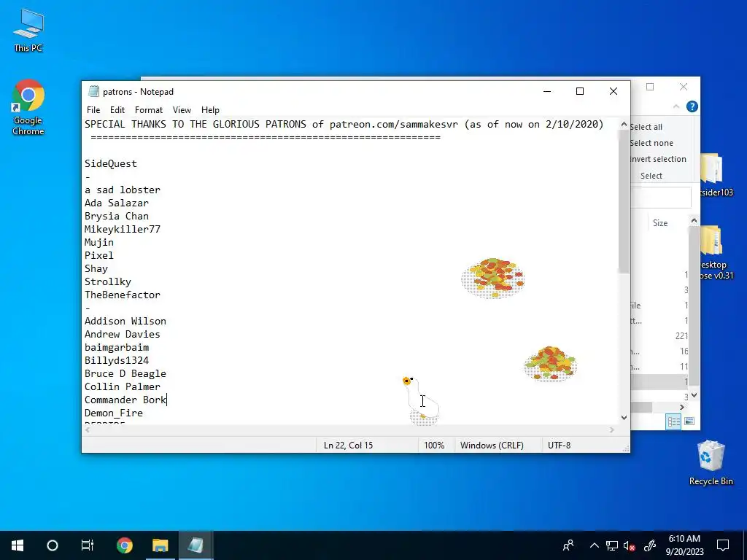Click the Notepad title bar document icon

(93, 91)
